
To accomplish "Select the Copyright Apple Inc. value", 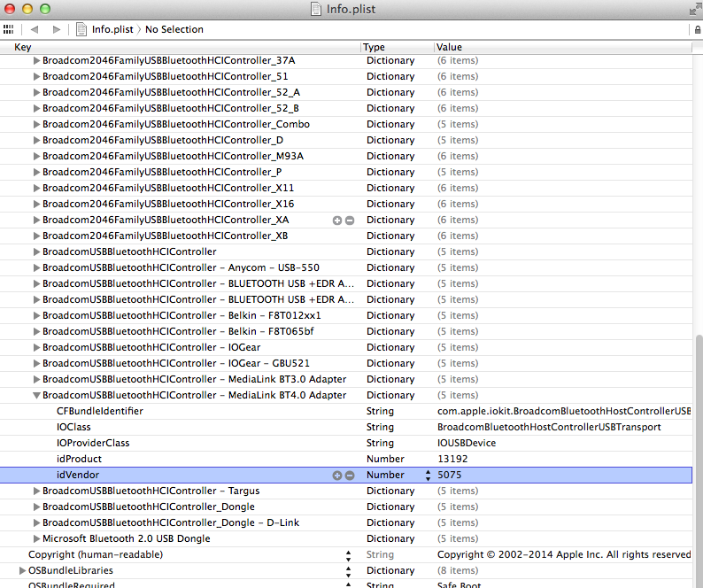I will (564, 555).
